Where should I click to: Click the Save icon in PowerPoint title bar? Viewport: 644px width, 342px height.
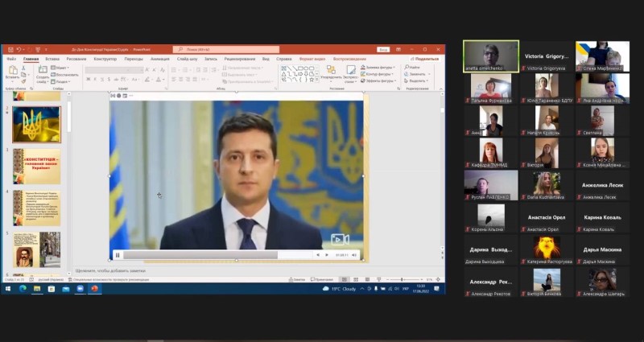click(10, 50)
